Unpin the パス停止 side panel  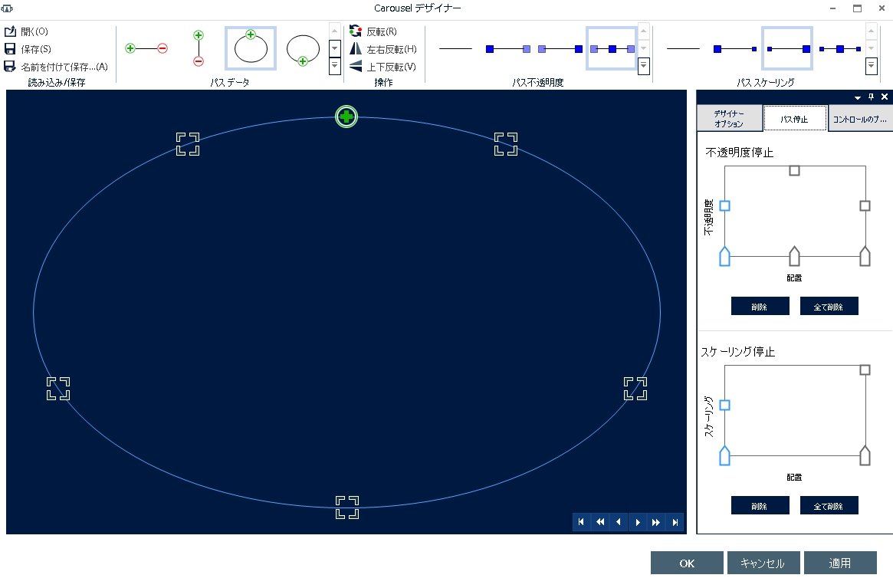tap(873, 97)
